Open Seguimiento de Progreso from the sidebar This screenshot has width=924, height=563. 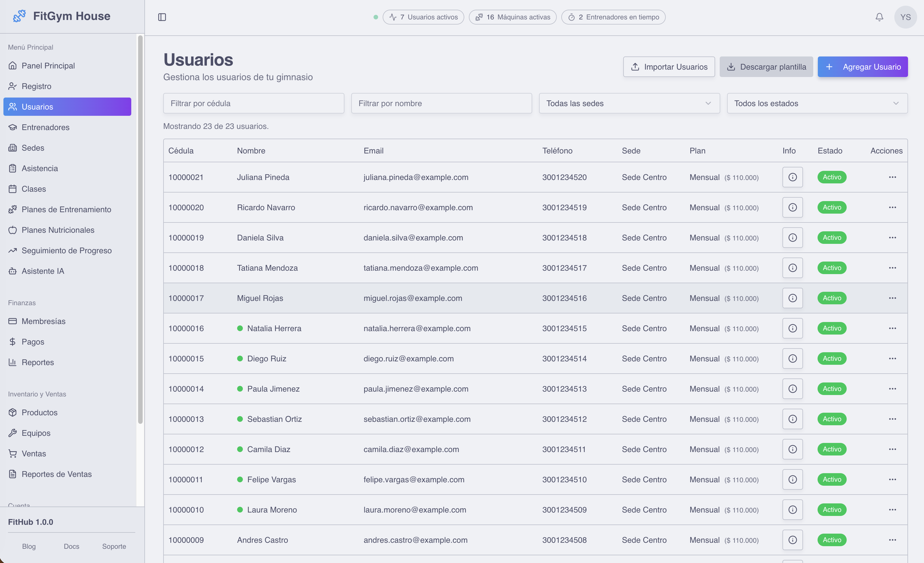(x=66, y=250)
